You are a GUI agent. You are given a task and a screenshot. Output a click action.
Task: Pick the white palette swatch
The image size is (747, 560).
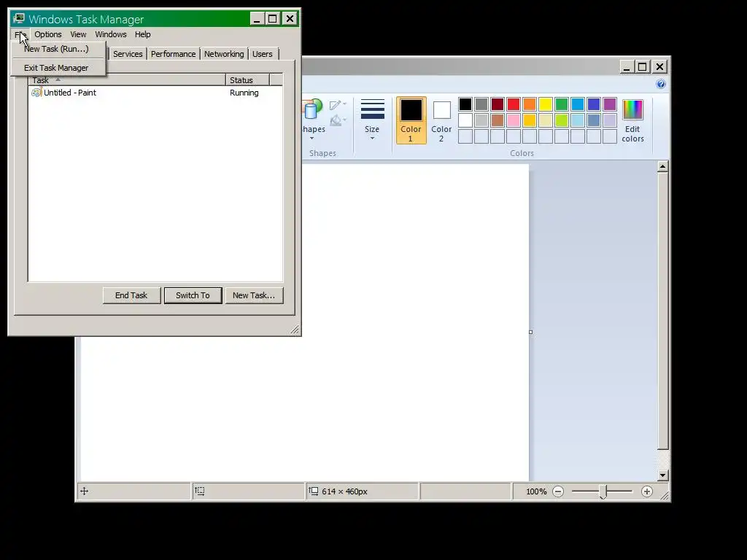point(465,120)
